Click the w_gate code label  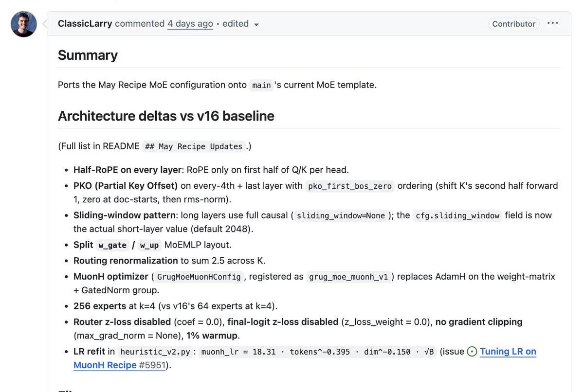coord(112,246)
